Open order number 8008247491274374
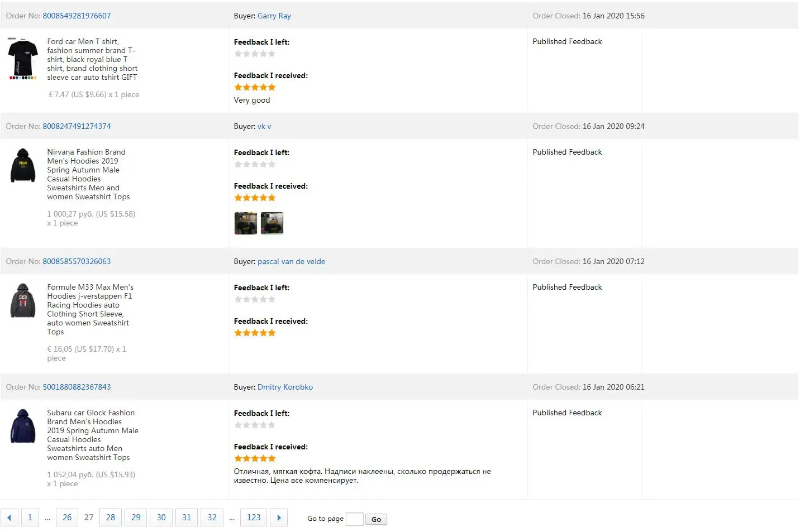The height and width of the screenshot is (532, 800). pyautogui.click(x=77, y=126)
